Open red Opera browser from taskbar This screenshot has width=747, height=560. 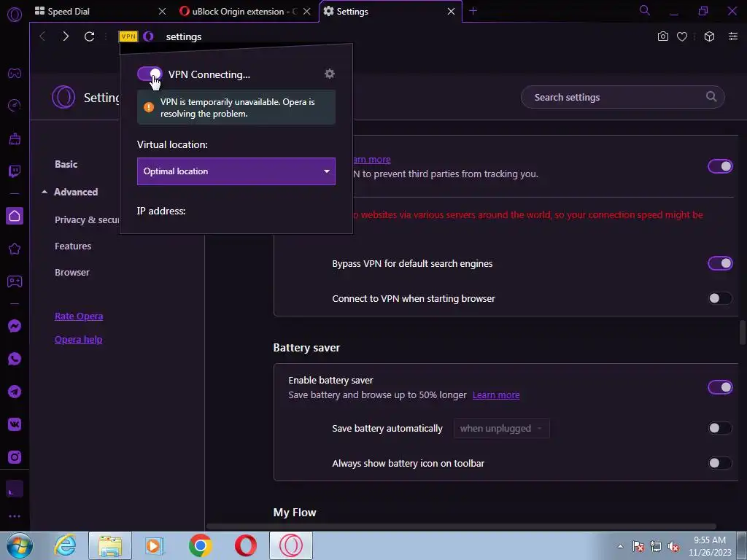tap(246, 545)
